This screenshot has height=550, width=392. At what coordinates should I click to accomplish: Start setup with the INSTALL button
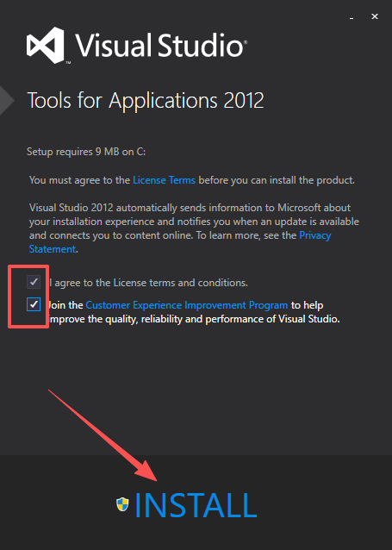point(196,505)
